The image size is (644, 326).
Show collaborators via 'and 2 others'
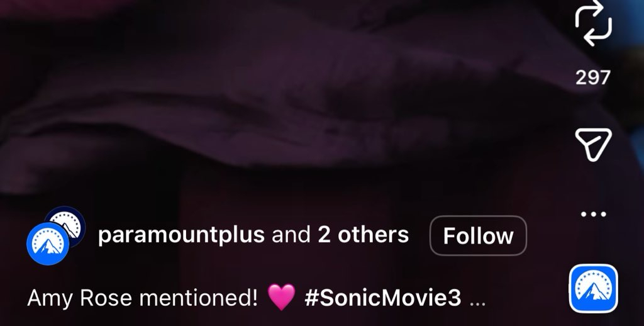click(340, 235)
